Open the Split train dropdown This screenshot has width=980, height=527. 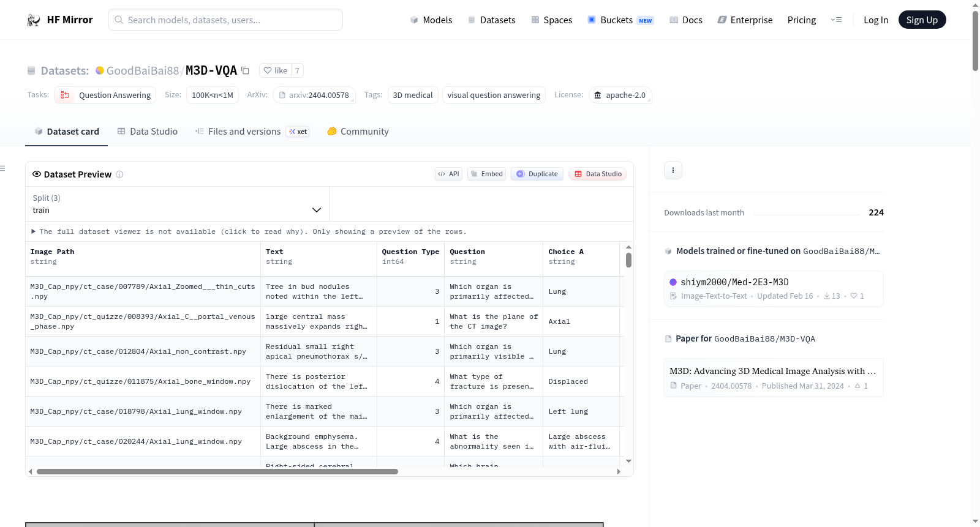(177, 204)
